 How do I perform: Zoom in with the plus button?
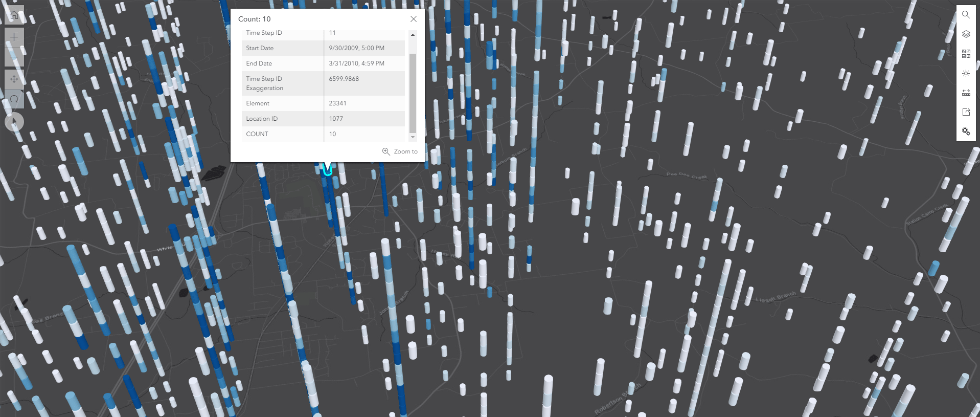pos(14,37)
